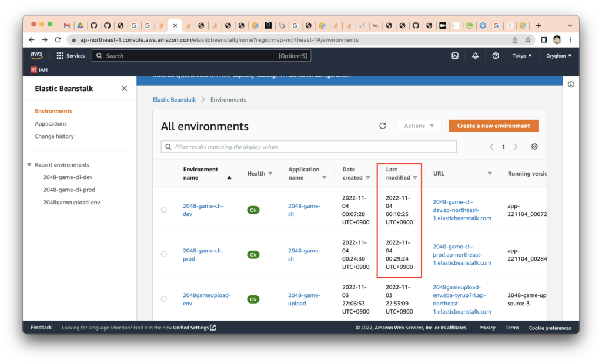Open Change history in the sidebar

54,136
